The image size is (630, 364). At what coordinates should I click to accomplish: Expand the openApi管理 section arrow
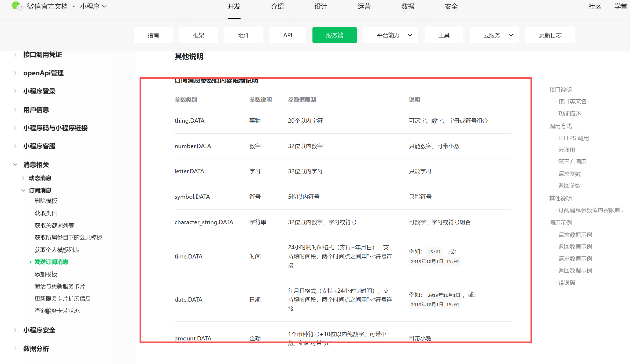pyautogui.click(x=15, y=73)
